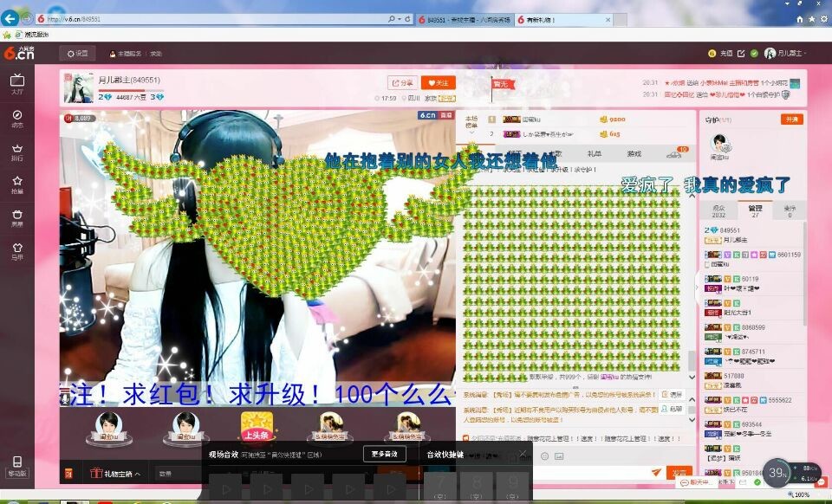Click the image insert icon in chat

click(559, 456)
